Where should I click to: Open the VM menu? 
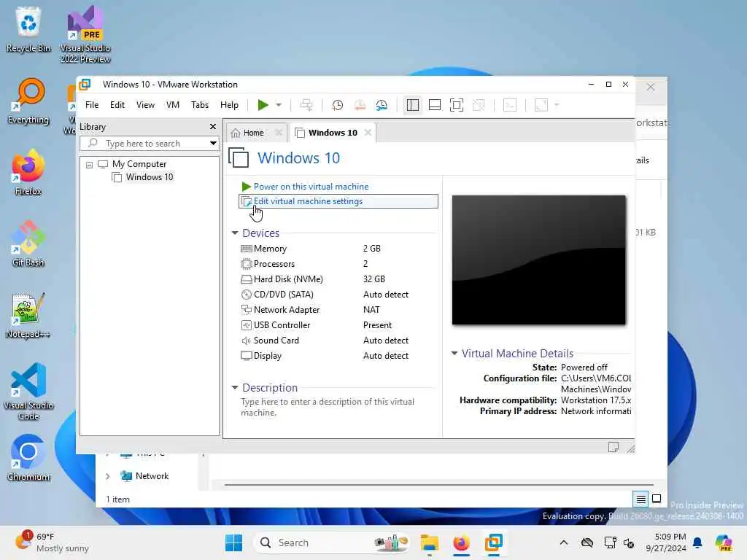pos(172,105)
